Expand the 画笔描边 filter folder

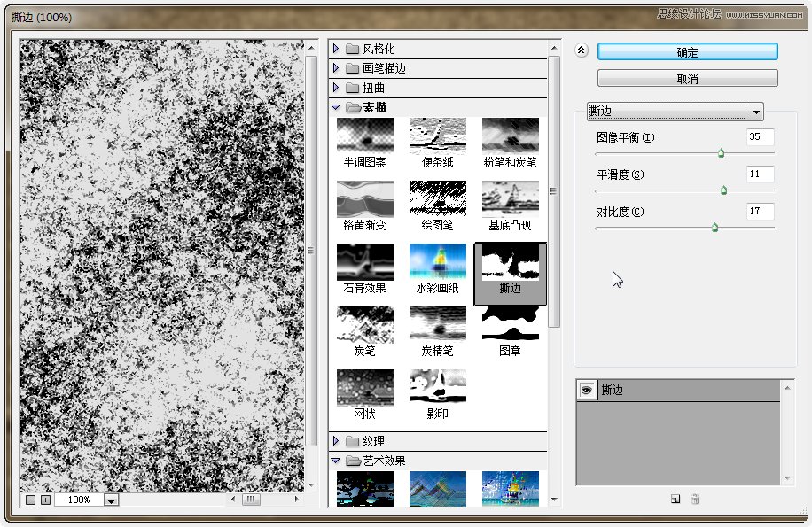336,67
